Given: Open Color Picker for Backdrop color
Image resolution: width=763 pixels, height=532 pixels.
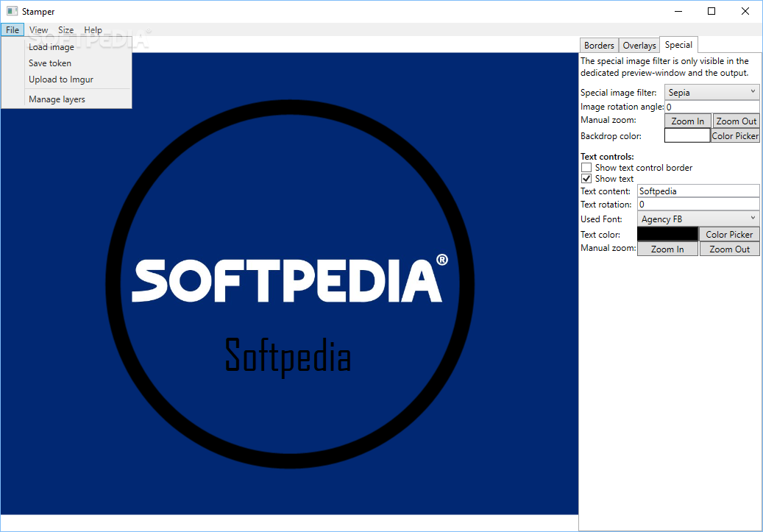Looking at the screenshot, I should [735, 136].
